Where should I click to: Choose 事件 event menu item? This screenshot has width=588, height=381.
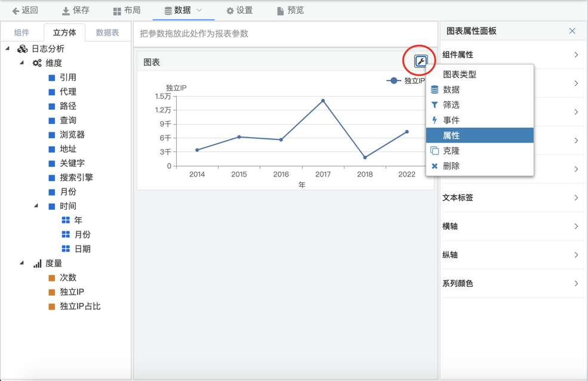tap(479, 120)
